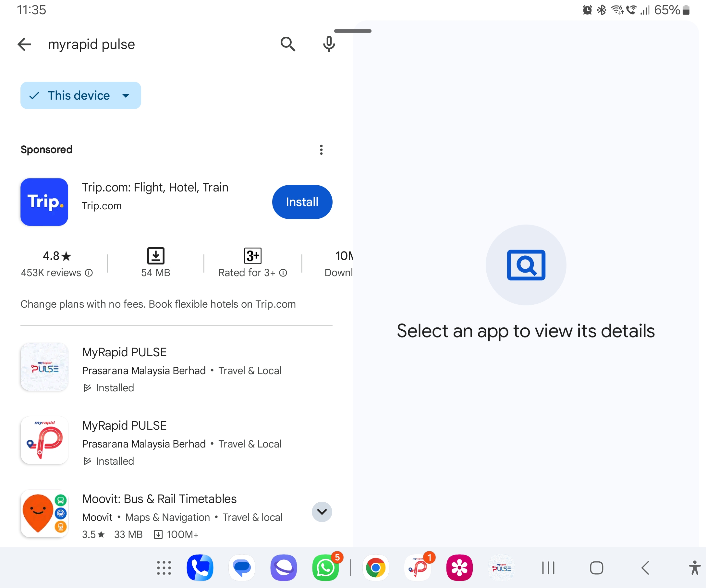Launch the Phone app from taskbar
This screenshot has height=588, width=706.
200,568
